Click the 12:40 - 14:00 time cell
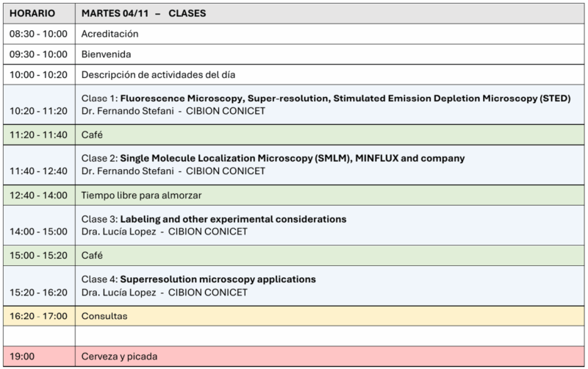 (x=38, y=196)
